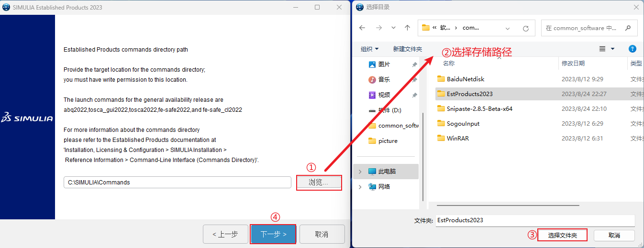Close the 选择目录 dialog

click(x=636, y=7)
